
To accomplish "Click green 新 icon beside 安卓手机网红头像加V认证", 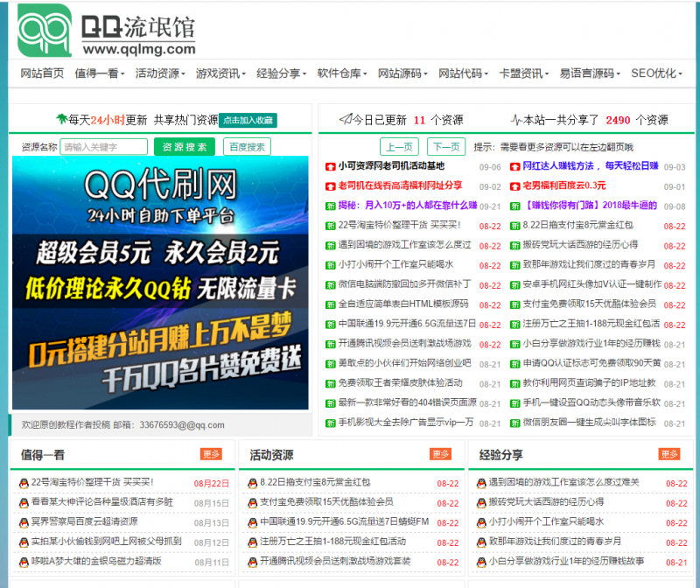I will click(x=515, y=285).
